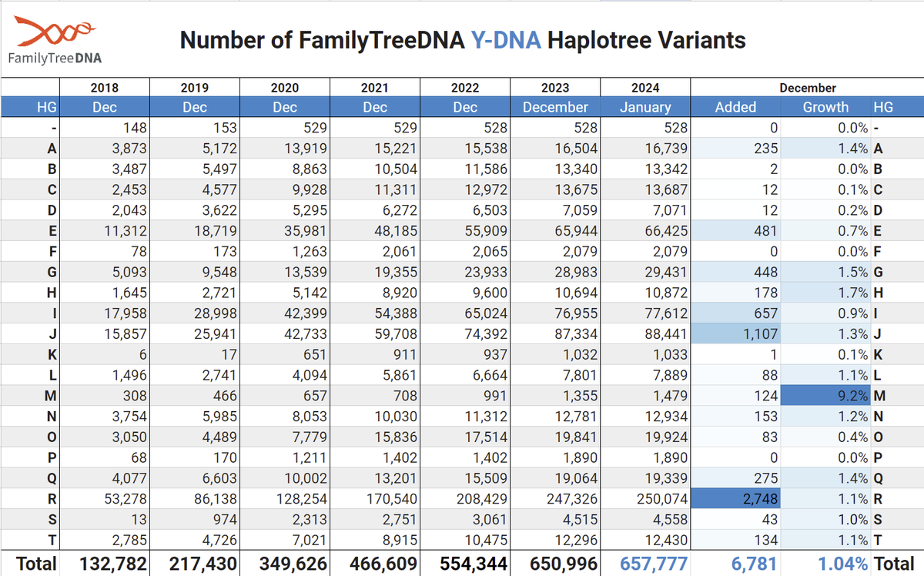Select the K haplogroup 2018 value 6
Image resolution: width=924 pixels, height=576 pixels.
click(105, 354)
